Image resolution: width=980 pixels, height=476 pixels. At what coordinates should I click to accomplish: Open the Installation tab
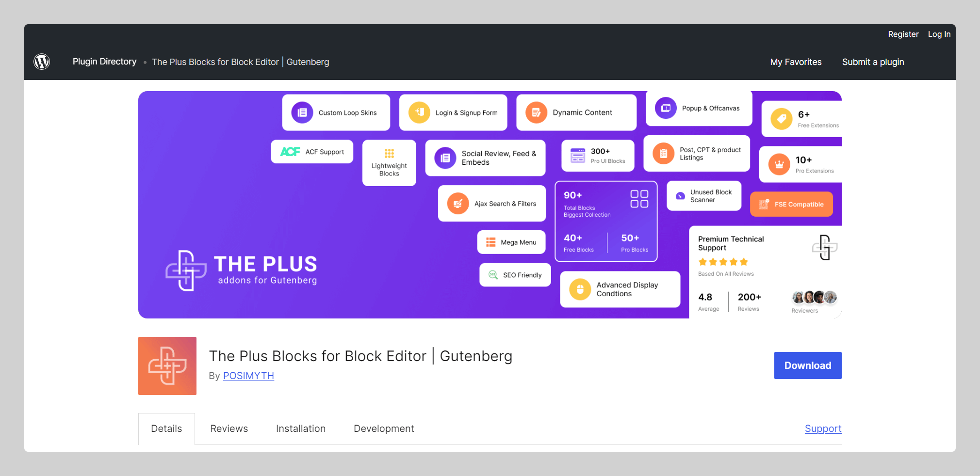[x=301, y=428]
